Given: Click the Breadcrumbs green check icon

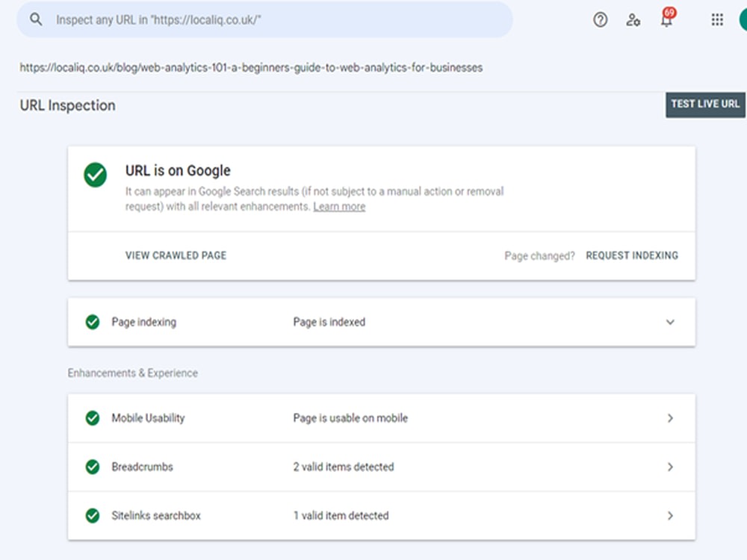Looking at the screenshot, I should point(93,467).
